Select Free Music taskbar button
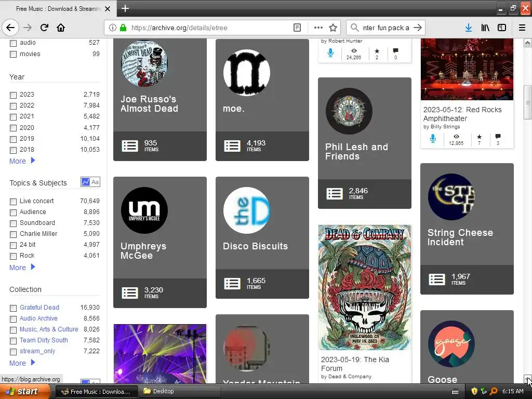The image size is (532, 399). (x=96, y=392)
